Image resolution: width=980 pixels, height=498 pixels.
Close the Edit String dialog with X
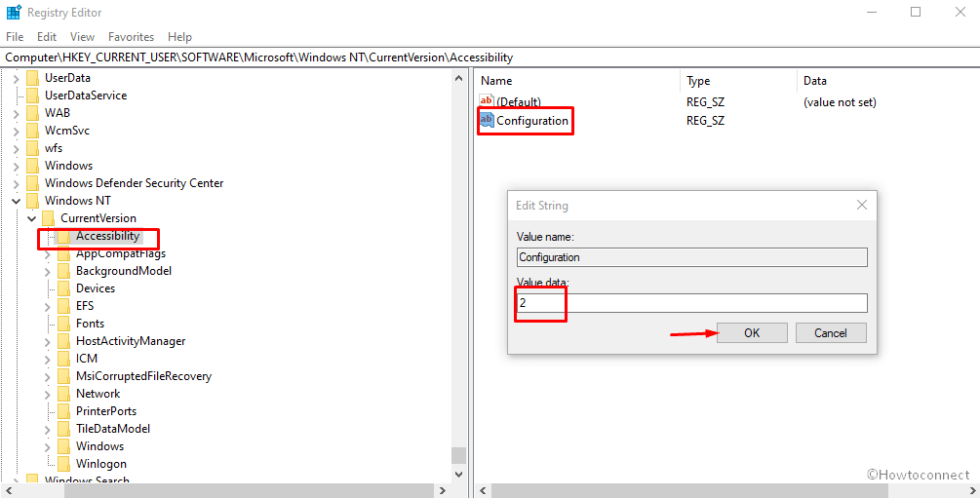pyautogui.click(x=862, y=205)
